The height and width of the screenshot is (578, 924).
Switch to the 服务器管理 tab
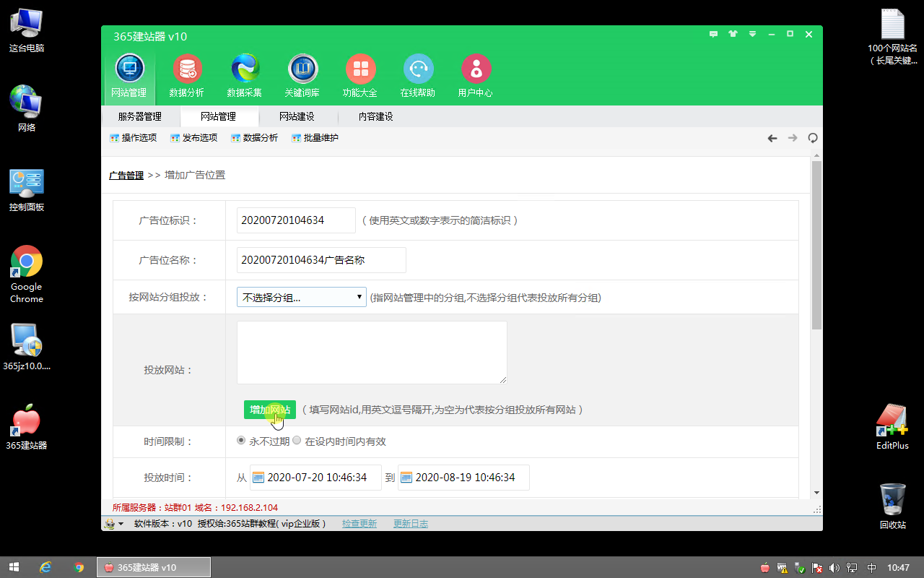[140, 116]
